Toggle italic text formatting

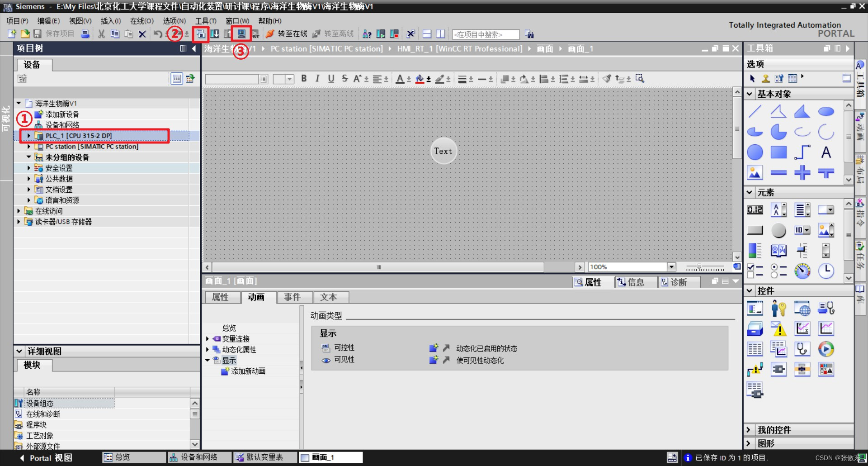(317, 79)
